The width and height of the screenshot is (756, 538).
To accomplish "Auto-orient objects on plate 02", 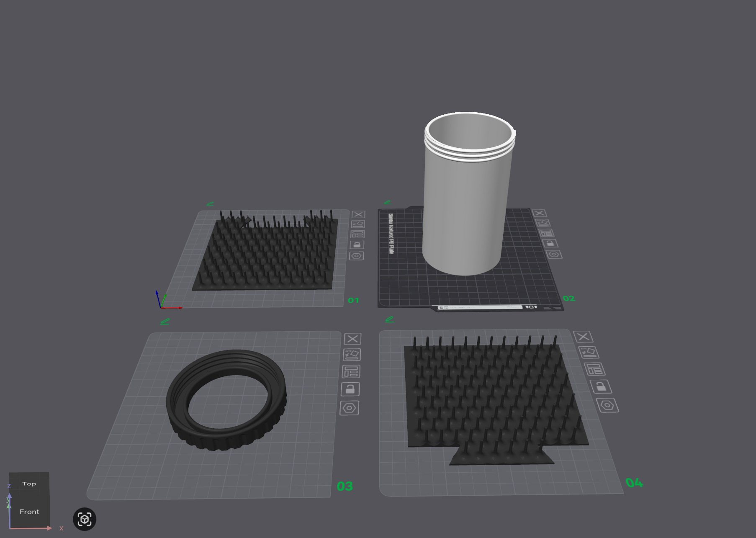I will pos(543,223).
